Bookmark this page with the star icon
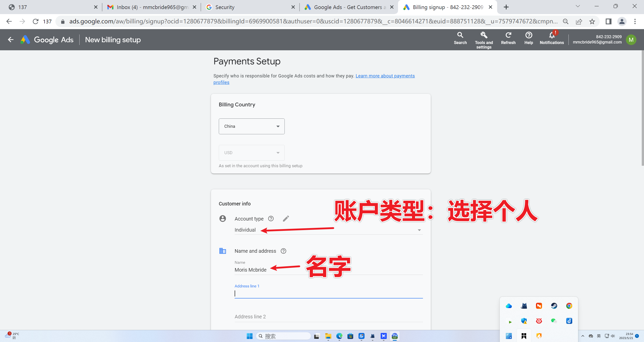This screenshot has width=644, height=342. point(592,22)
